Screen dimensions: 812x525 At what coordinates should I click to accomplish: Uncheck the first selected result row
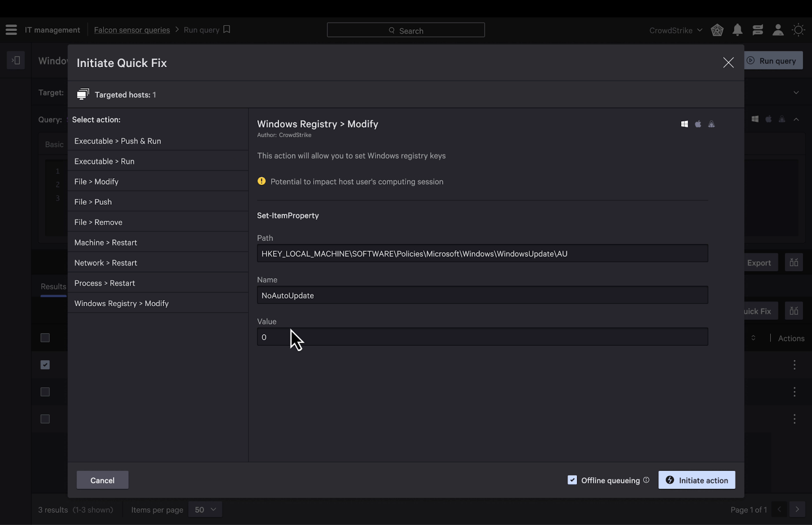[x=45, y=365]
